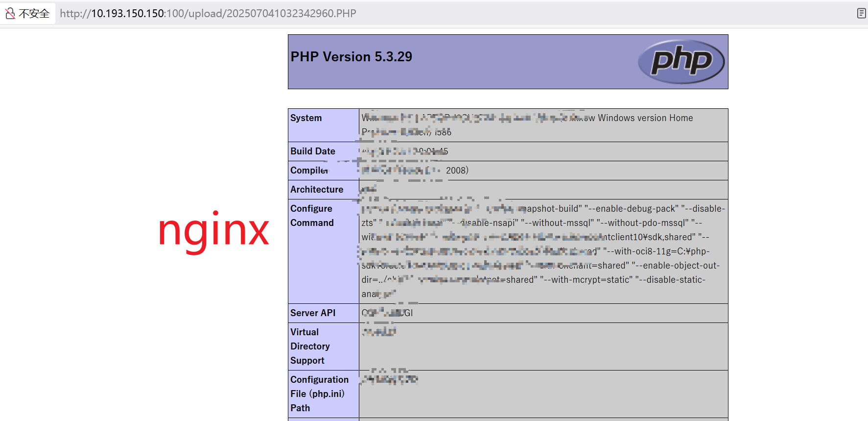Select the PHP Version 5.3.29 heading
The width and height of the screenshot is (868, 421).
click(x=351, y=57)
